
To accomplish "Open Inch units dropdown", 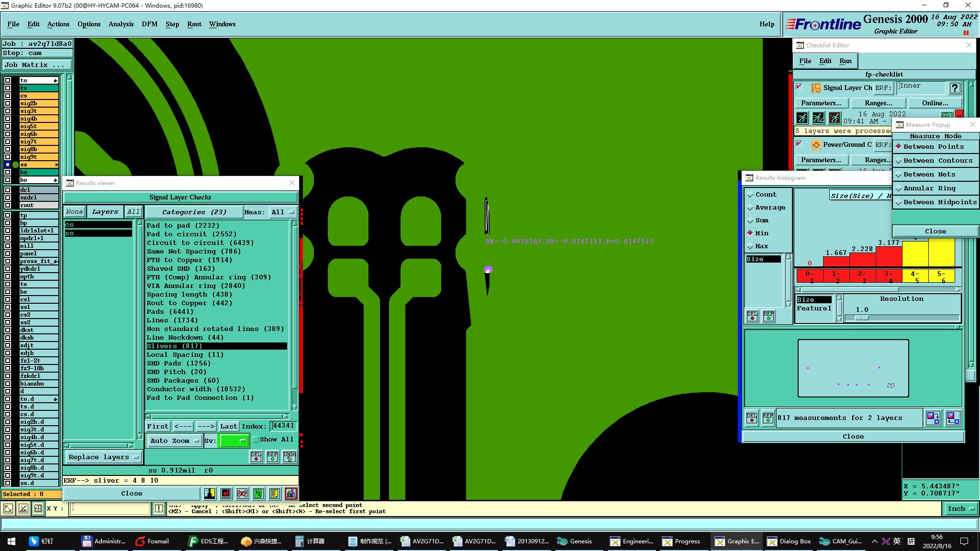I will 960,509.
